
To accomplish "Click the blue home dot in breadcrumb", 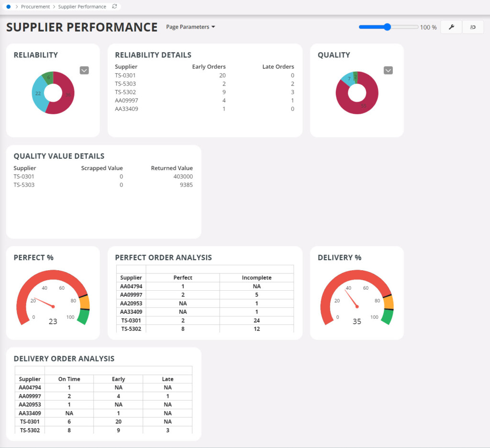I will pyautogui.click(x=9, y=7).
